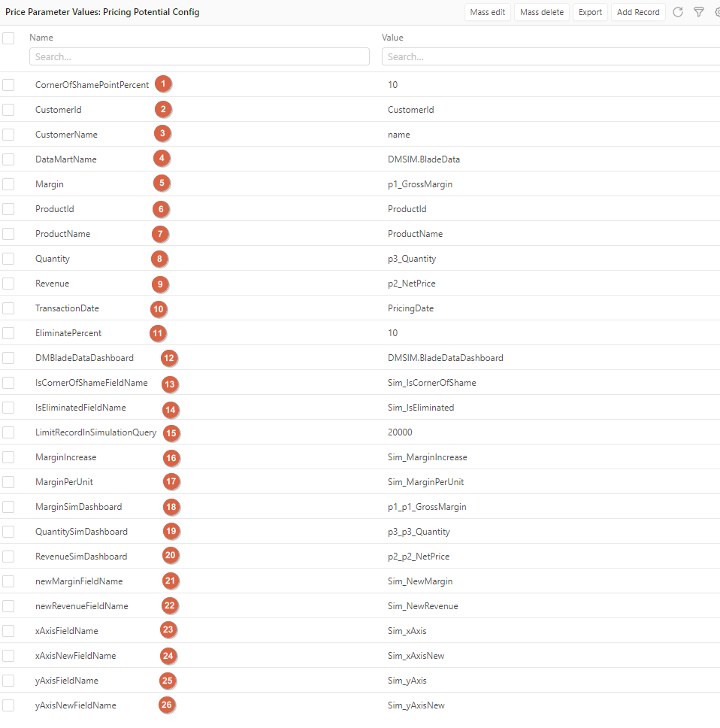The height and width of the screenshot is (728, 720).
Task: Click the 20000 value cell
Action: (400, 432)
